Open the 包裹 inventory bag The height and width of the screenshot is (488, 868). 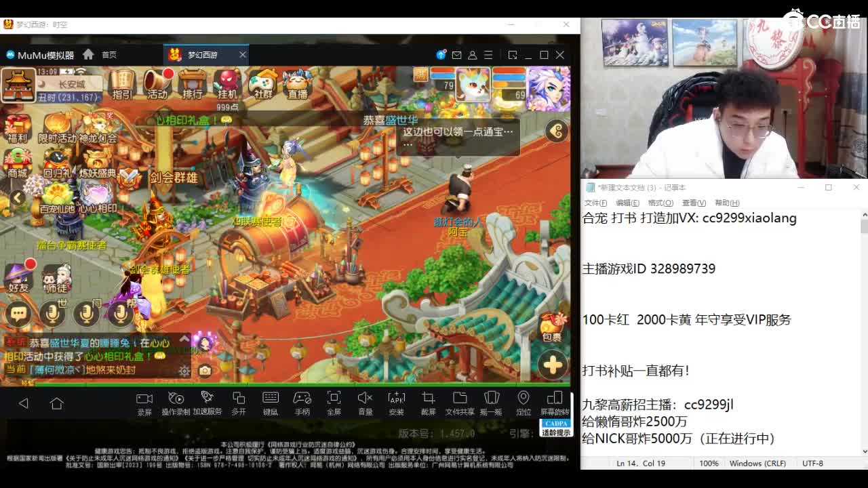pos(552,327)
